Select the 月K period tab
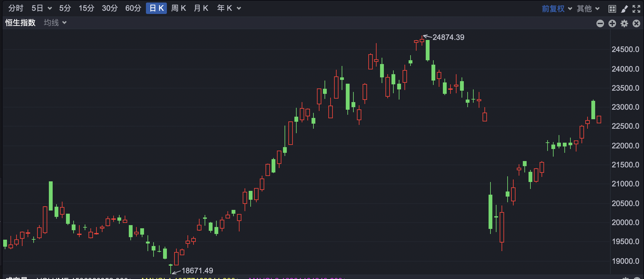This screenshot has height=279, width=644. [201, 8]
